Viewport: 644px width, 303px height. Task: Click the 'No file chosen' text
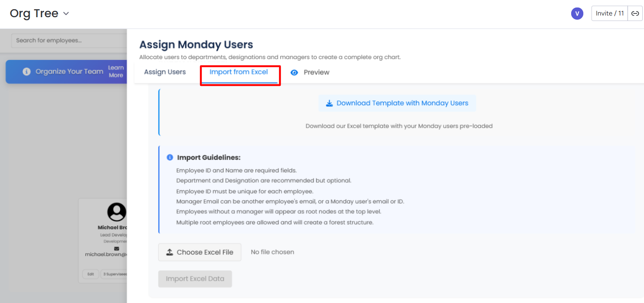point(272,252)
